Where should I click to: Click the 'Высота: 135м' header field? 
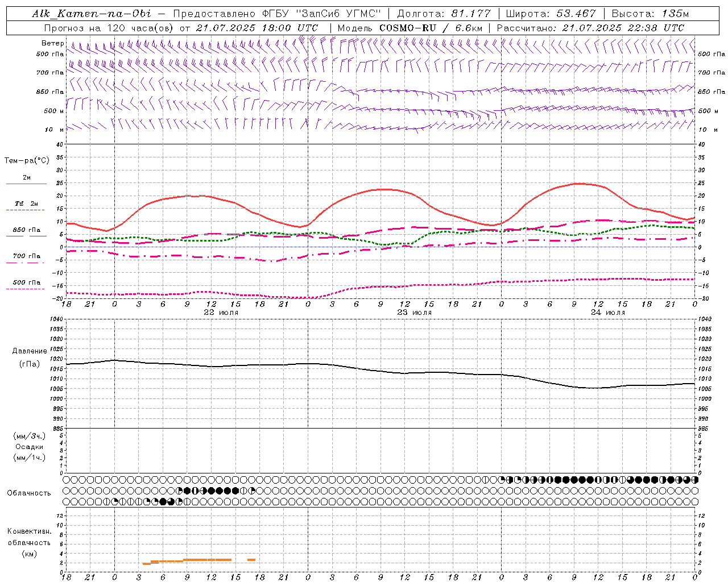(650, 14)
